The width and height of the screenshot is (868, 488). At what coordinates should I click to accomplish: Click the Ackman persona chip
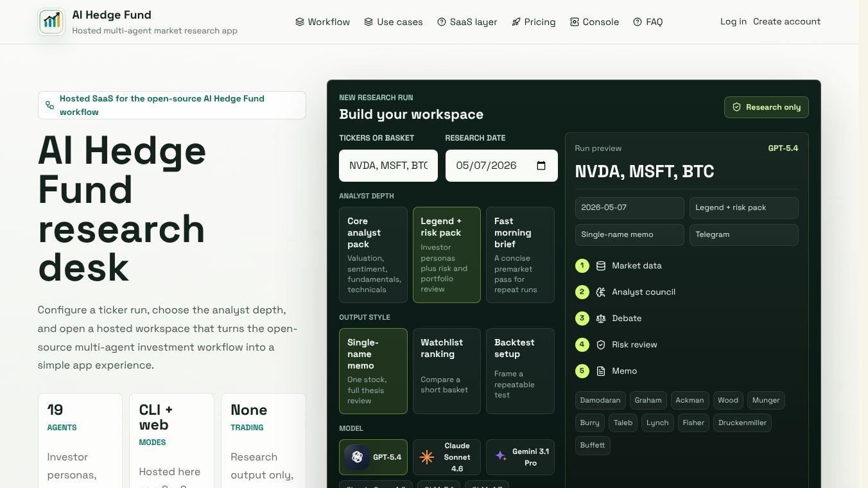coord(690,400)
